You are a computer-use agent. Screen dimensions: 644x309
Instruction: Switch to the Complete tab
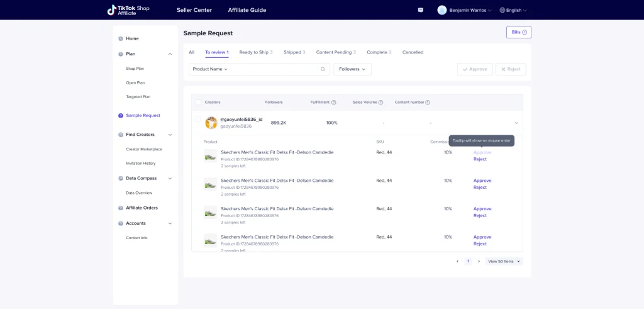[x=379, y=52]
